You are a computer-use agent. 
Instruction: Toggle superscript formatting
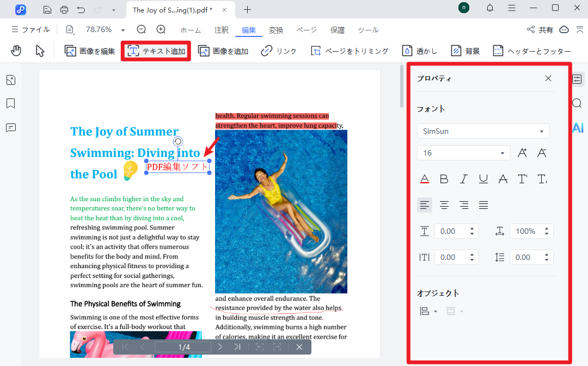click(522, 179)
